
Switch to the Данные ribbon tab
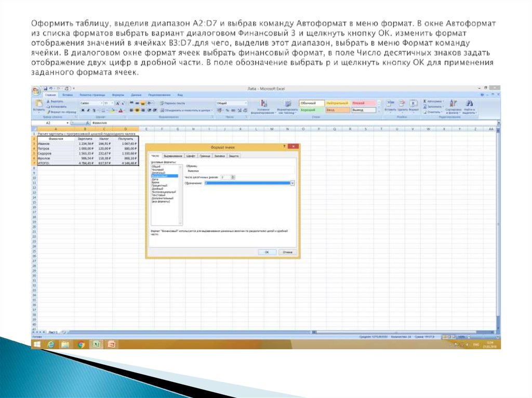136,95
